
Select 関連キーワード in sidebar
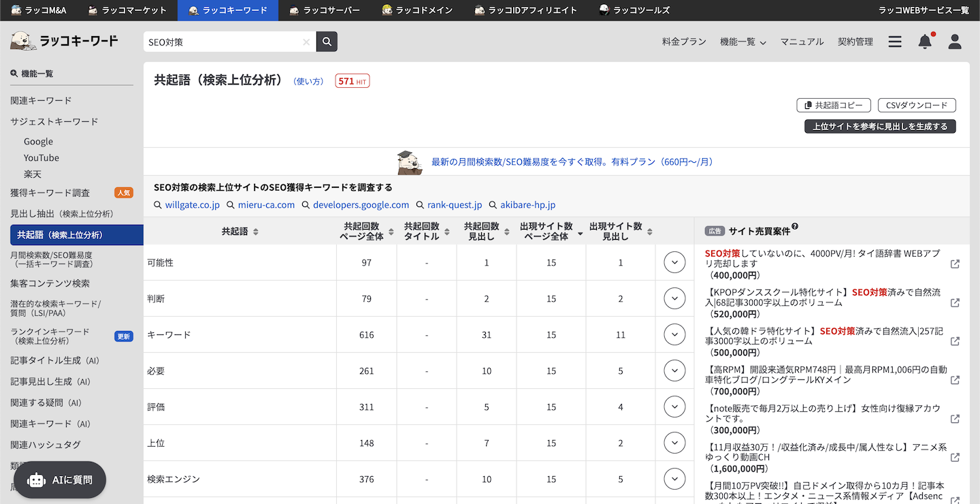pos(41,100)
